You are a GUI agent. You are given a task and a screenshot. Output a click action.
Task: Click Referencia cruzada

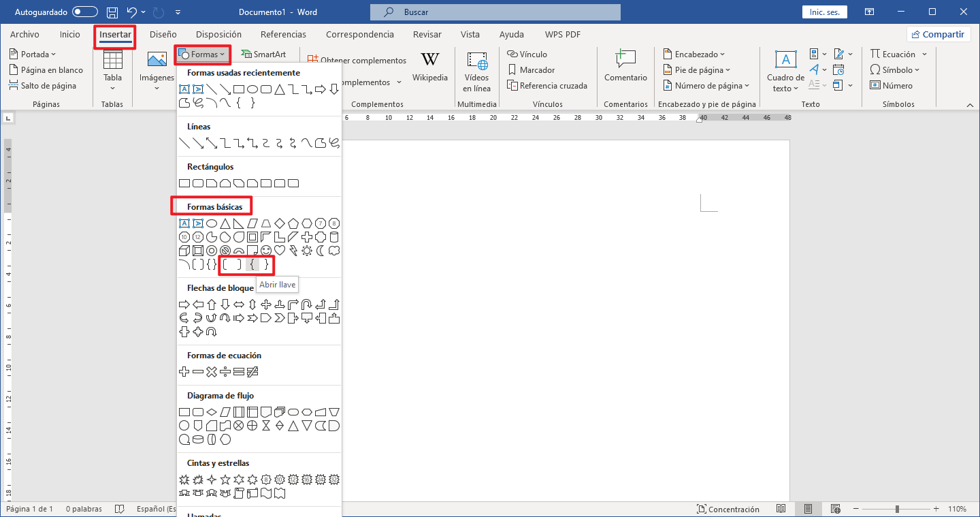tap(547, 86)
